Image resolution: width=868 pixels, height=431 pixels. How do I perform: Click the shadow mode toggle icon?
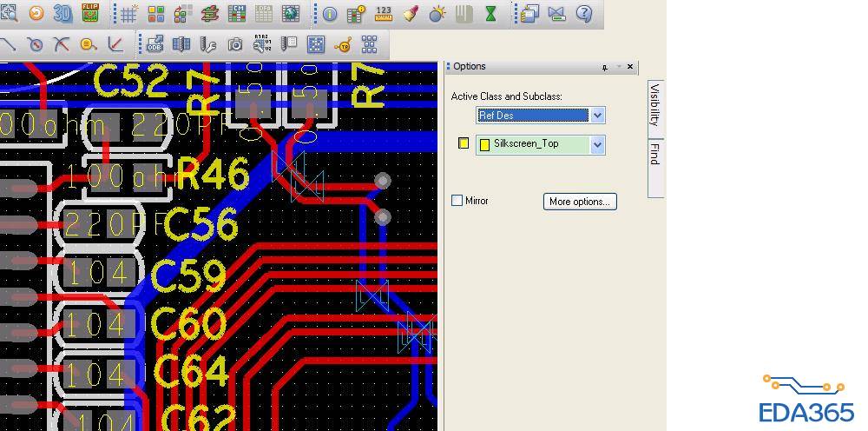[x=183, y=13]
